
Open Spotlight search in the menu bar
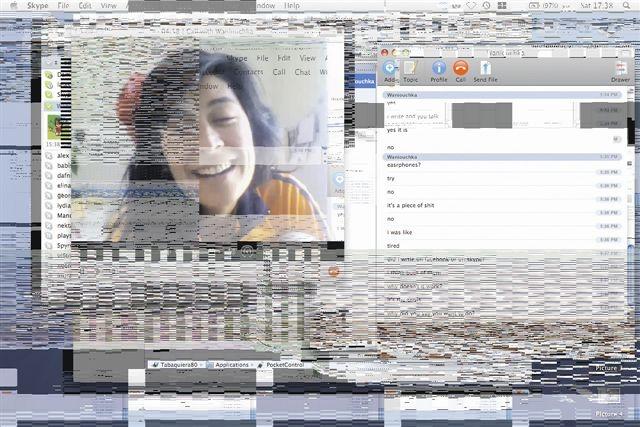(627, 5)
